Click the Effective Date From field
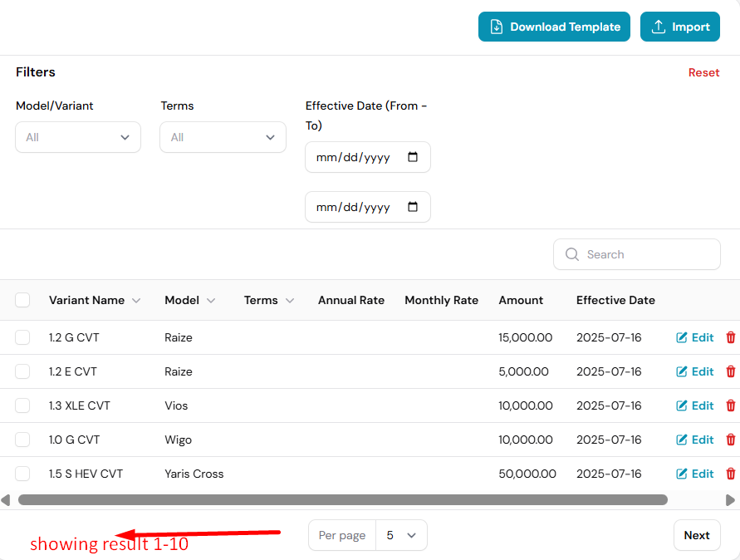 click(368, 157)
